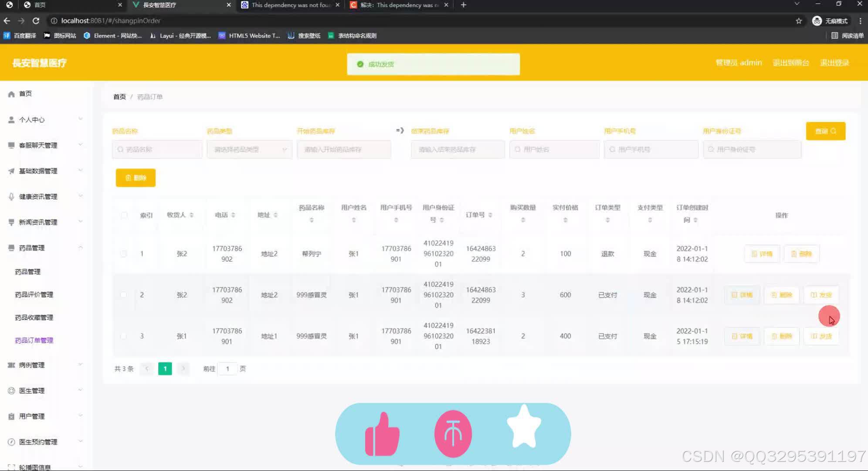This screenshot has width=868, height=471.
Task: Click the chat icon beside 客服聊天管理
Action: tap(11, 145)
